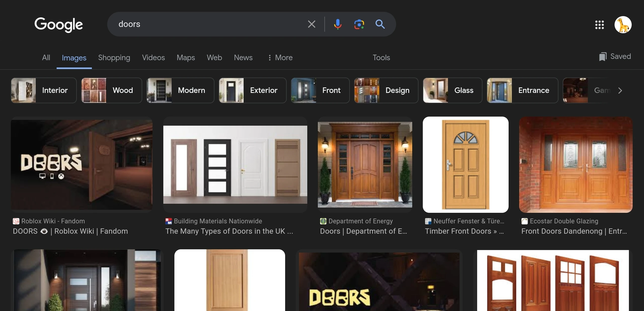
Task: Expand the More search options menu
Action: (x=280, y=58)
